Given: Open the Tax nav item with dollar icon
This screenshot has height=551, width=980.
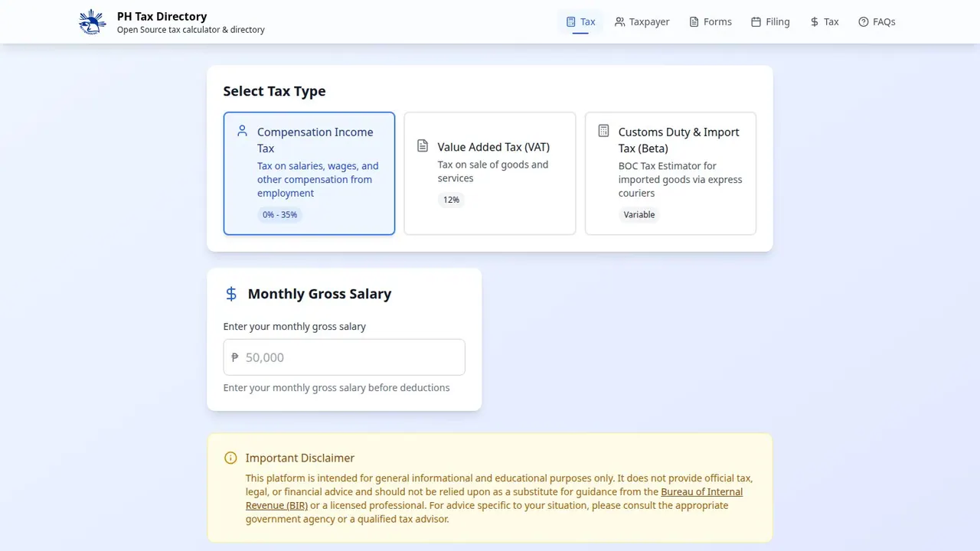Looking at the screenshot, I should (825, 22).
